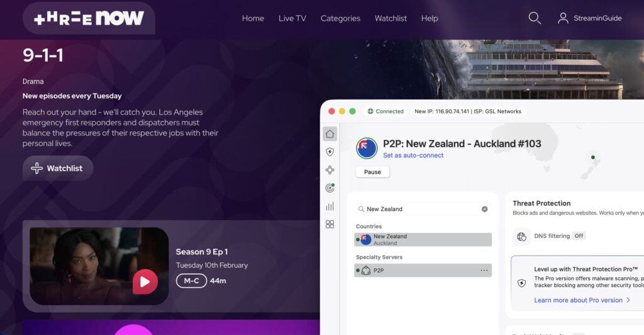Click the Countries section heading

tap(369, 226)
